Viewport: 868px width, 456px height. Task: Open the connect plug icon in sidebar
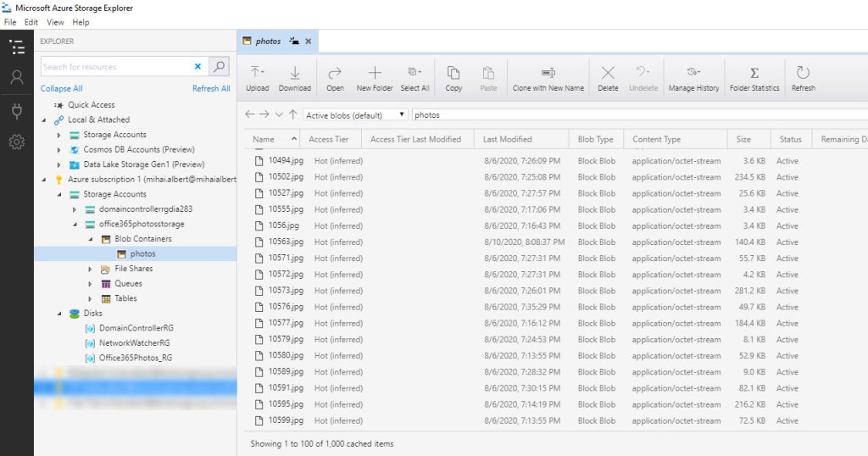pos(16,110)
